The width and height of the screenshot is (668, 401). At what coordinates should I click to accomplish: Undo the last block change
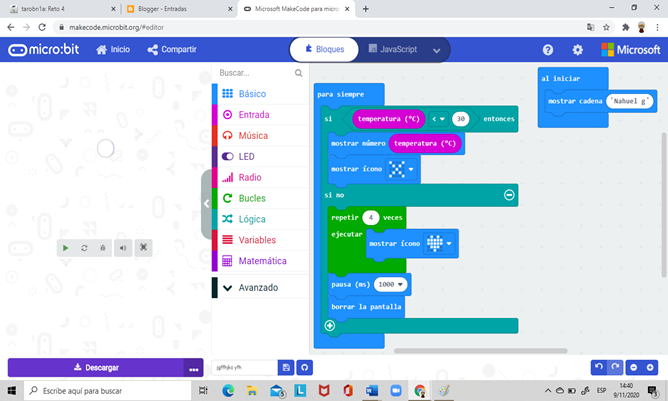(599, 367)
